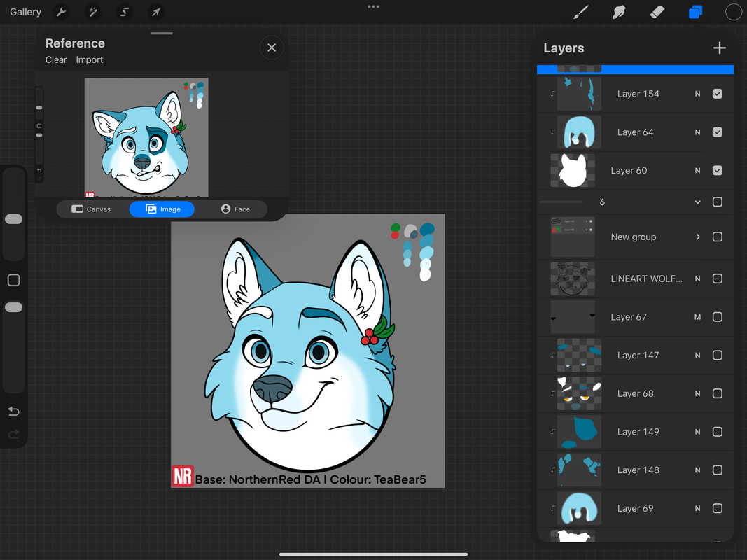
Task: Select Layer 69 thumbnail
Action: tap(579, 508)
